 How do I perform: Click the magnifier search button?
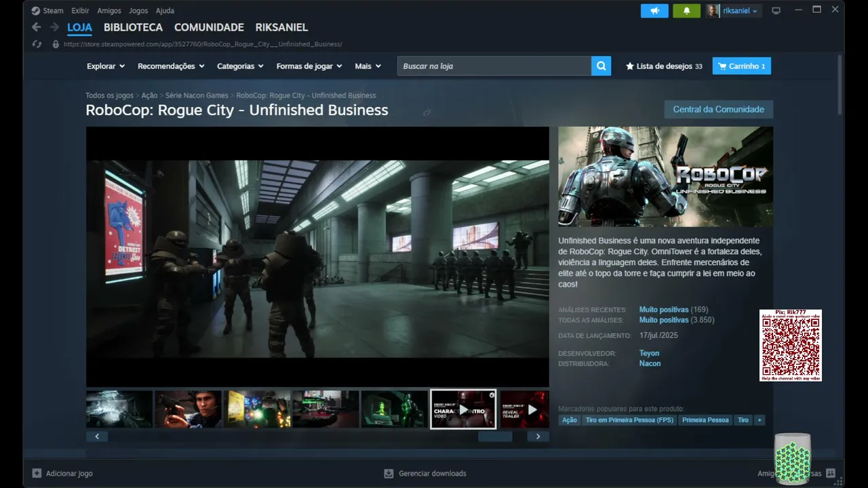click(601, 66)
